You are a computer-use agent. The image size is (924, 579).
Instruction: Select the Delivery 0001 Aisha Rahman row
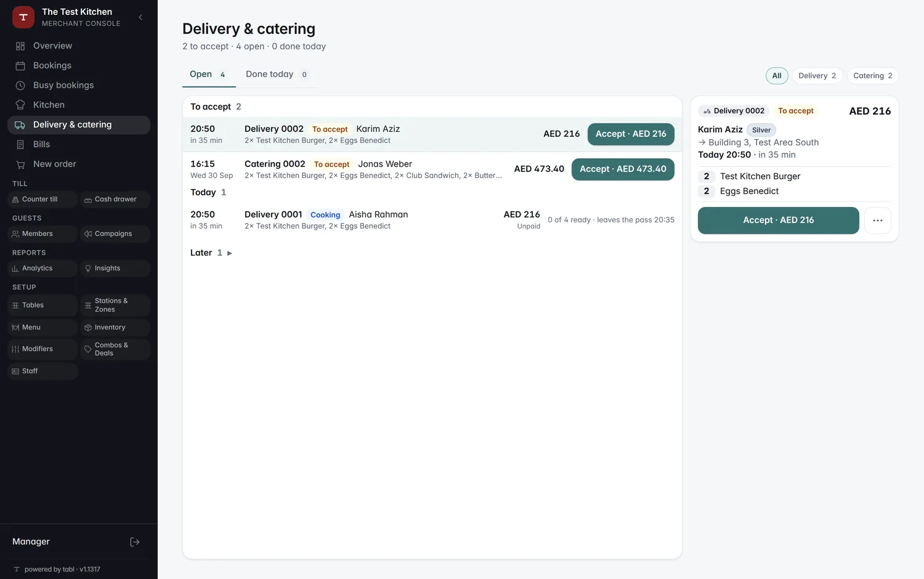click(432, 221)
